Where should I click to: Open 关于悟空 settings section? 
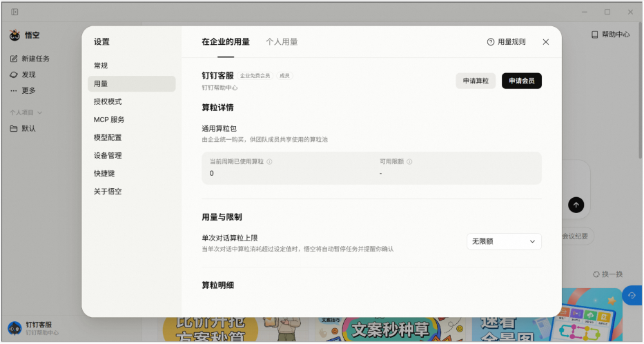(131, 192)
